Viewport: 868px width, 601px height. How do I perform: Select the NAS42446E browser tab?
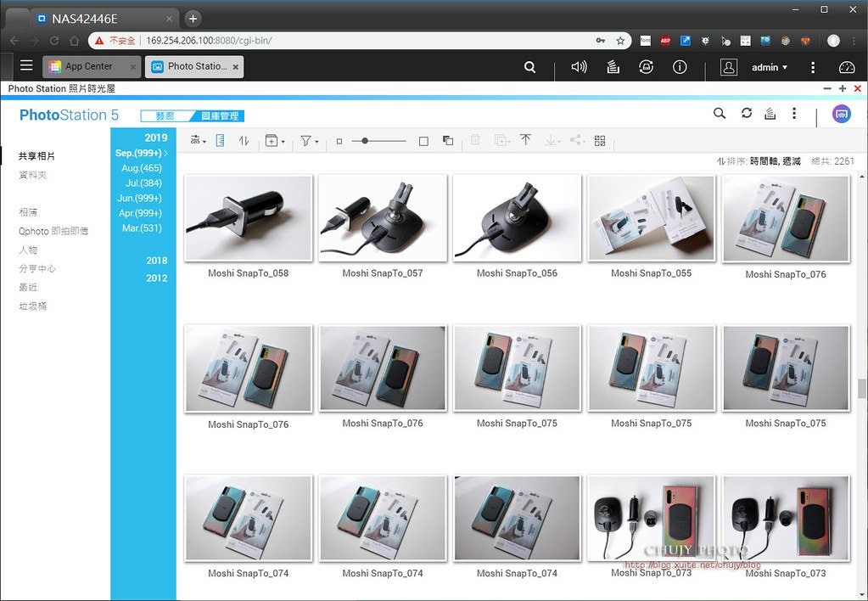pos(104,19)
